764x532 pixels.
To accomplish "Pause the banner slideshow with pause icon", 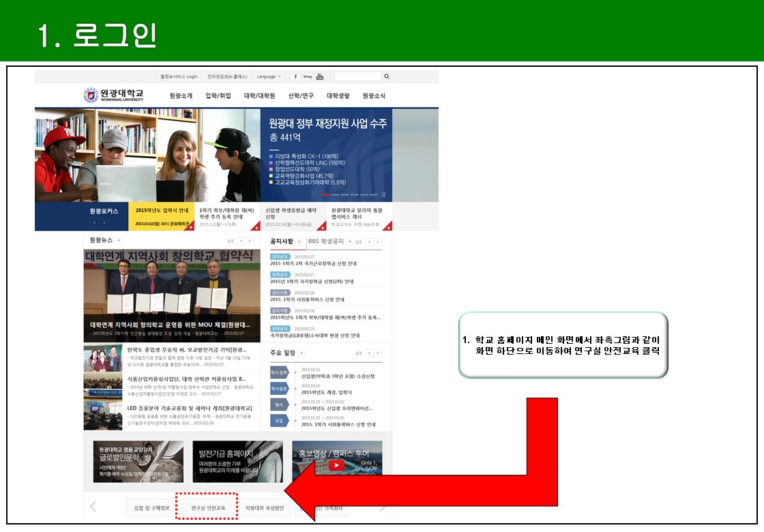I will [383, 194].
